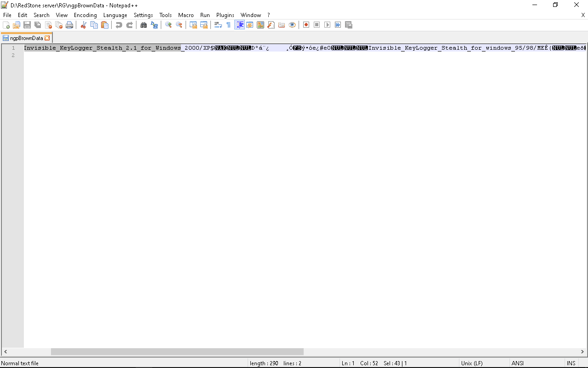
Task: Open user defined language dialog icon
Action: [250, 25]
